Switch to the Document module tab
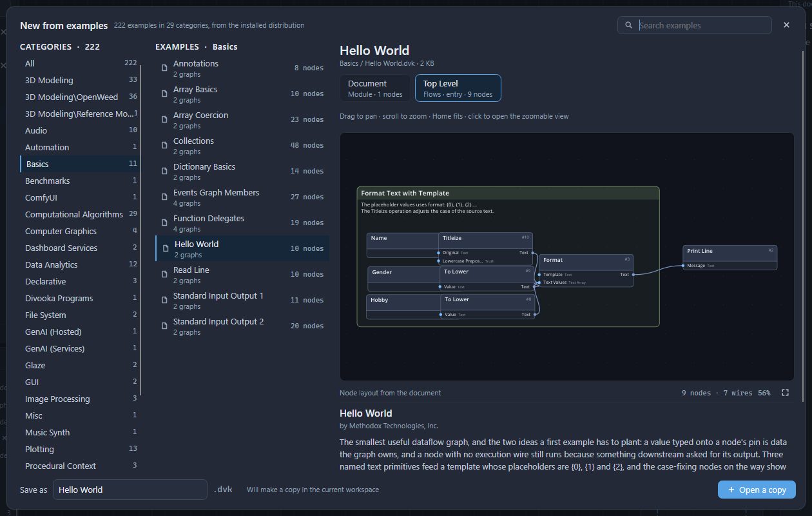 (375, 88)
